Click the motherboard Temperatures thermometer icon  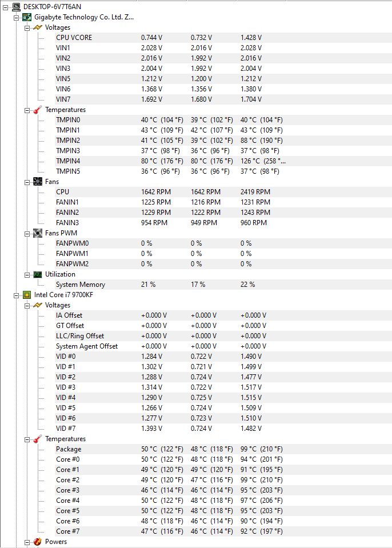pyautogui.click(x=38, y=110)
